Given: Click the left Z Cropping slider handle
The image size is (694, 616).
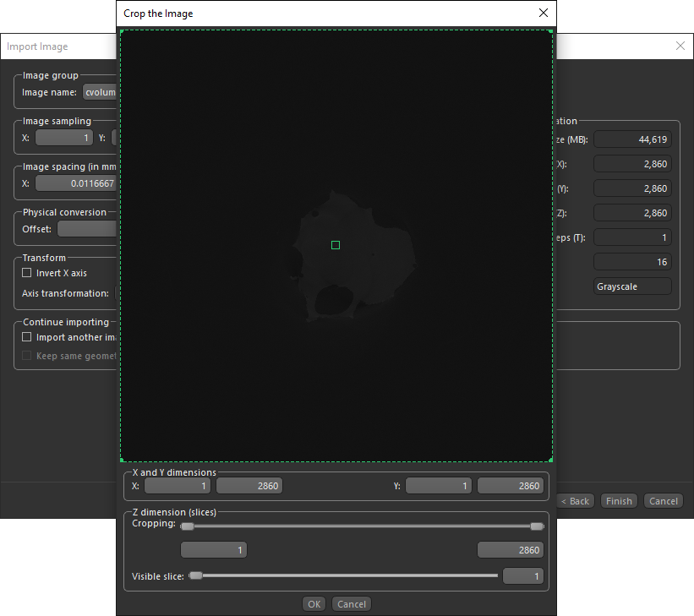Looking at the screenshot, I should tap(188, 526).
